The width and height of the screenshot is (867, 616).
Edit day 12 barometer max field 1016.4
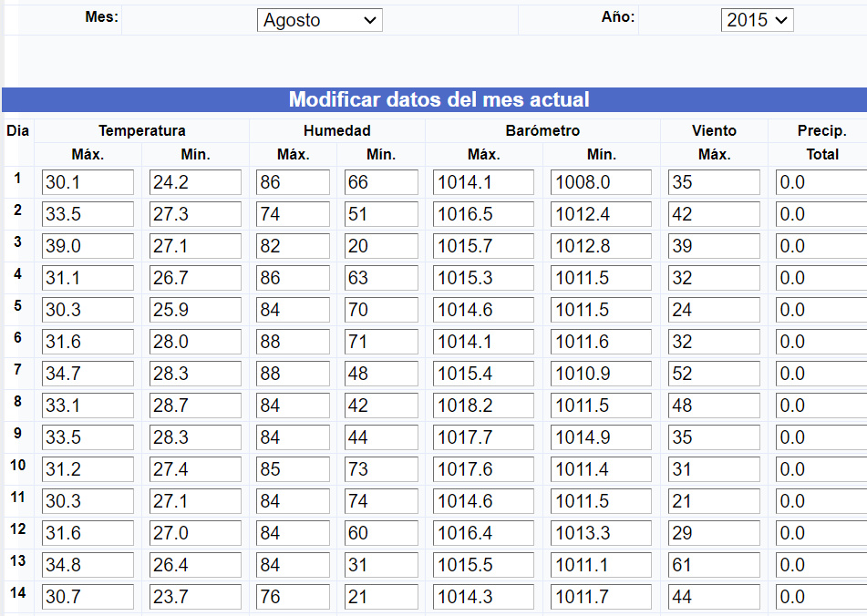pyautogui.click(x=484, y=533)
